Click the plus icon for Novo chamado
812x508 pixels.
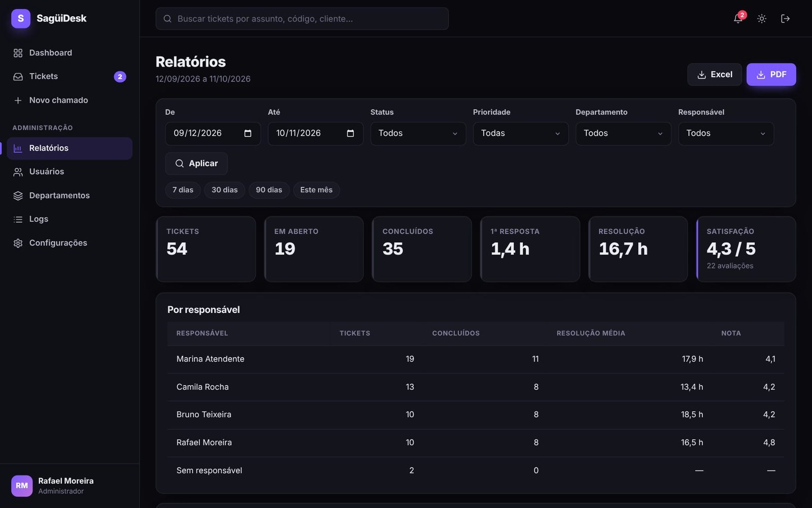point(18,101)
